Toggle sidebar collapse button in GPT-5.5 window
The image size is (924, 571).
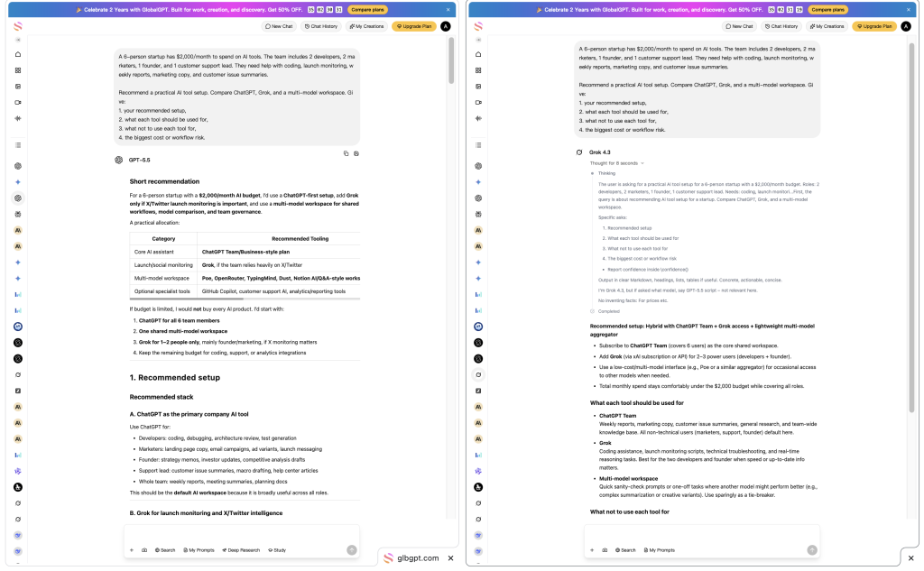18,40
